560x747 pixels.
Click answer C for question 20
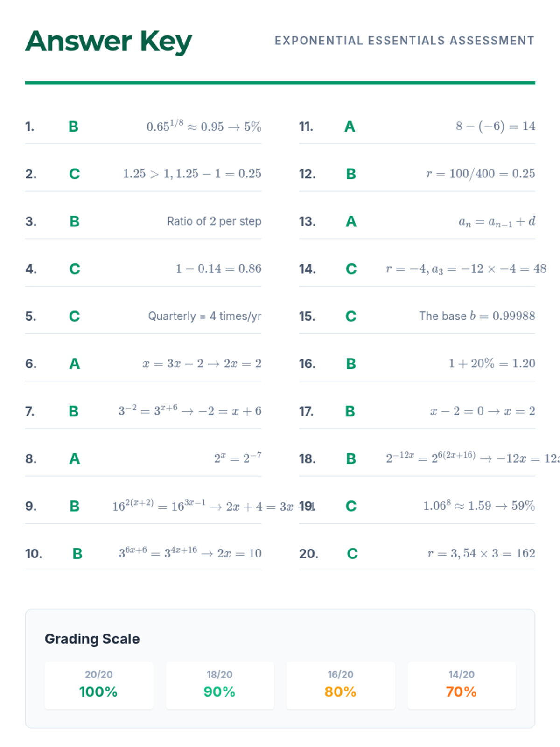[352, 554]
